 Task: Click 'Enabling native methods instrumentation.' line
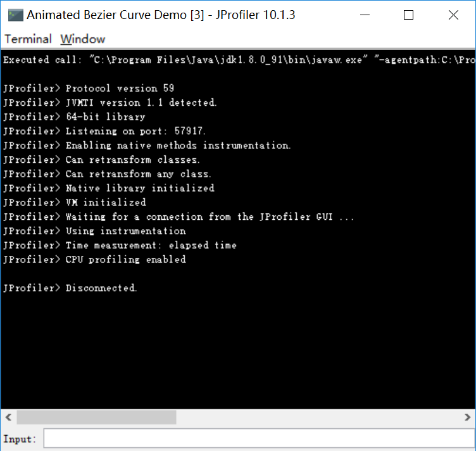[x=147, y=146]
